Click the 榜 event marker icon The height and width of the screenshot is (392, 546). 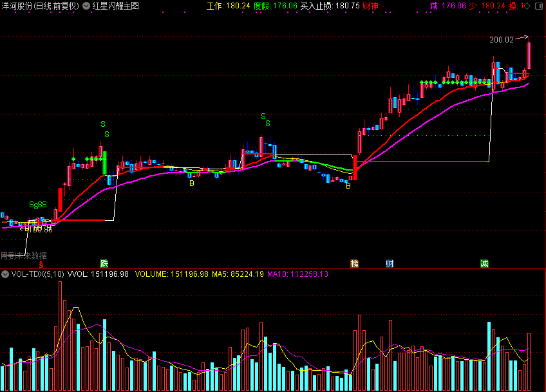(x=354, y=263)
